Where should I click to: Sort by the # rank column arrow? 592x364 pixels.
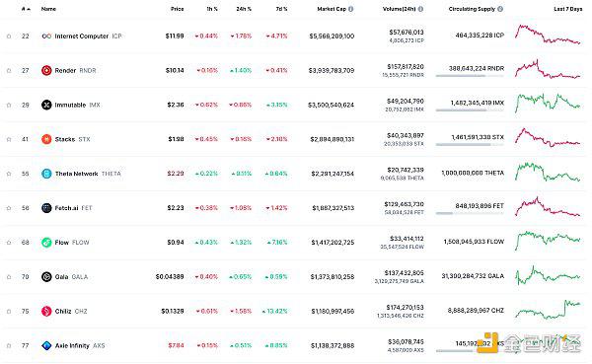point(29,9)
